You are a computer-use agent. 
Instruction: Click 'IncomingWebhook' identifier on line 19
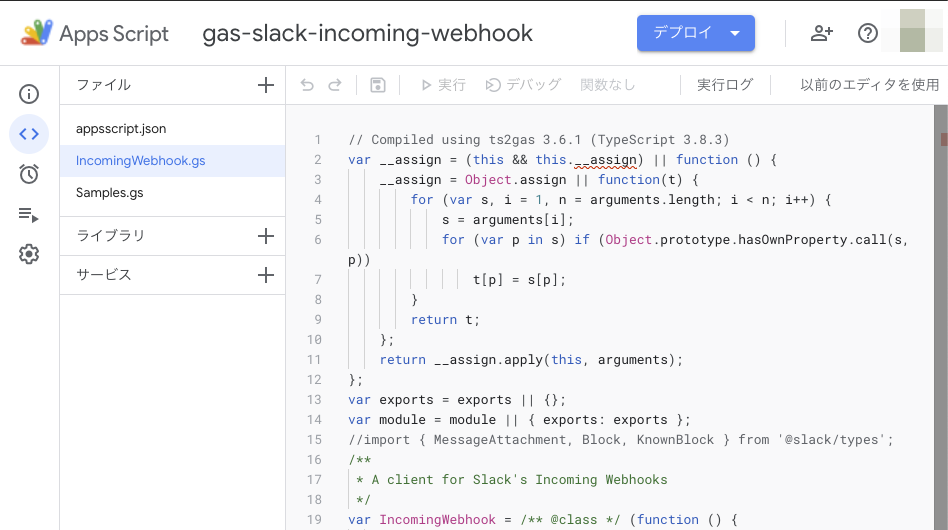438,519
